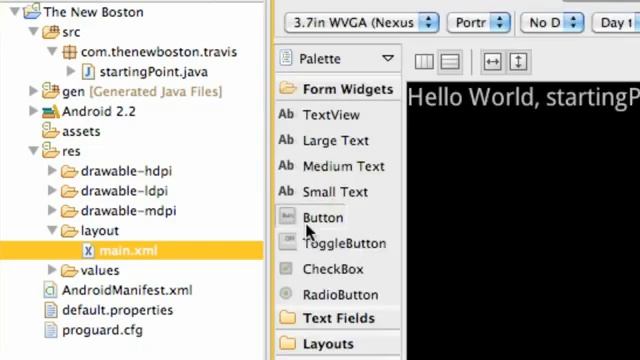The image size is (640, 360).
Task: Select the Large Text widget label
Action: [336, 141]
